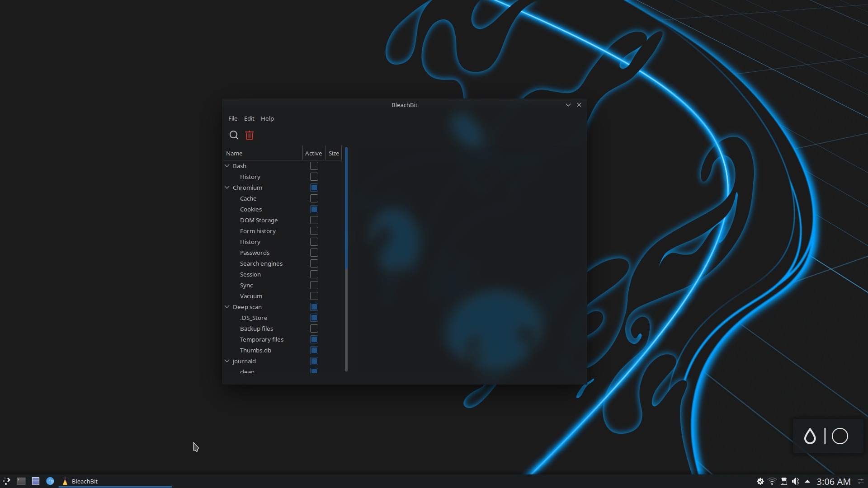This screenshot has width=868, height=488.
Task: Select the Thumbs.db row
Action: tap(283, 350)
